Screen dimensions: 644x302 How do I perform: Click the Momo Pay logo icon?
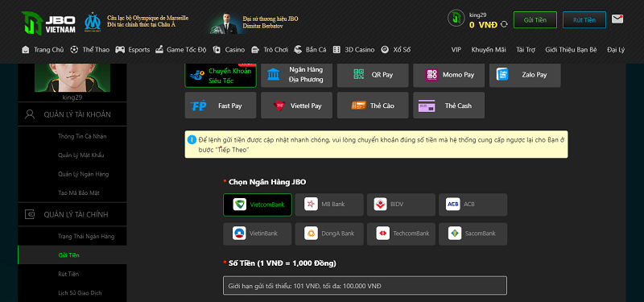[431, 74]
